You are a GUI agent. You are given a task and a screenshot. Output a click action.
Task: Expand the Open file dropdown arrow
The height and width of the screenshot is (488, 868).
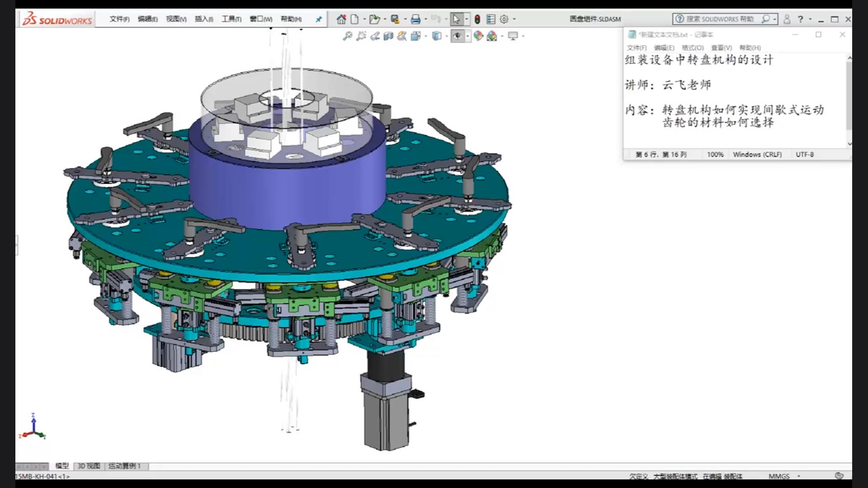pos(385,19)
